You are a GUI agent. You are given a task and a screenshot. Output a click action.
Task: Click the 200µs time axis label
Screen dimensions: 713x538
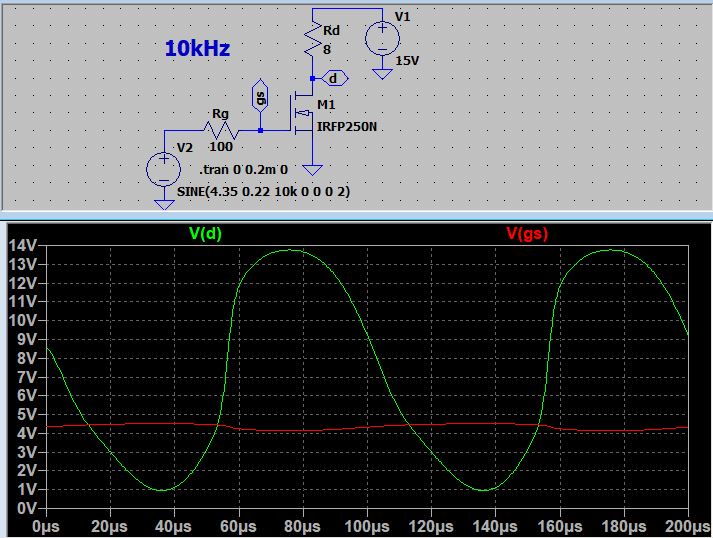[688, 527]
